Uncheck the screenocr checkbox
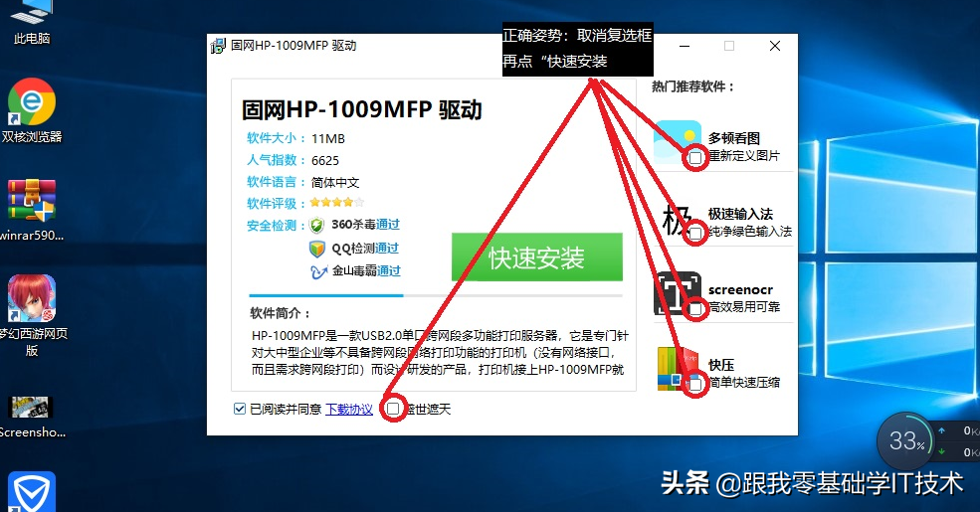This screenshot has width=980, height=512. click(x=695, y=309)
